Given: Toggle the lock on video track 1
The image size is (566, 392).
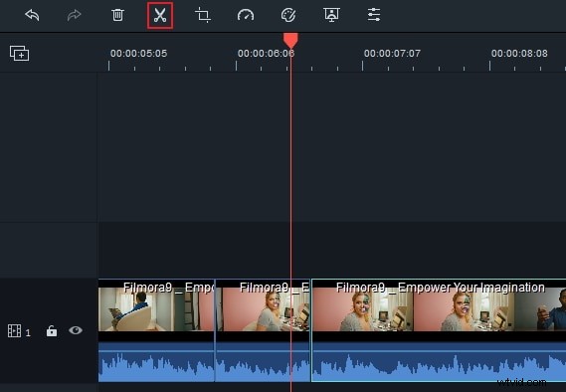Looking at the screenshot, I should click(52, 330).
